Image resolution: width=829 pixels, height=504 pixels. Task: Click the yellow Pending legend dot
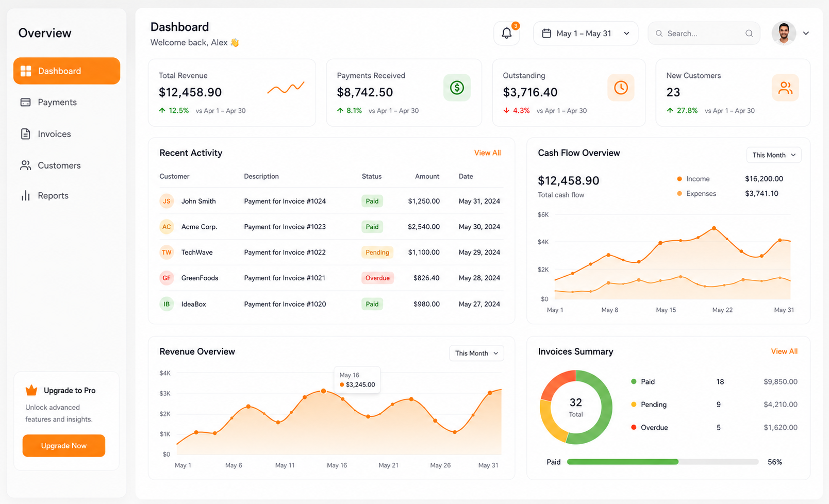coord(634,405)
